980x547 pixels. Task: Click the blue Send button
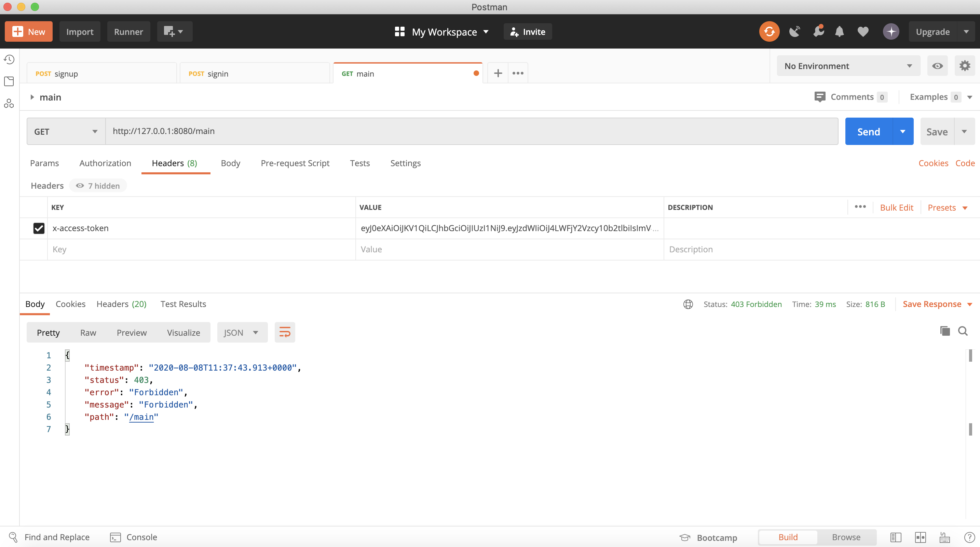coord(868,131)
